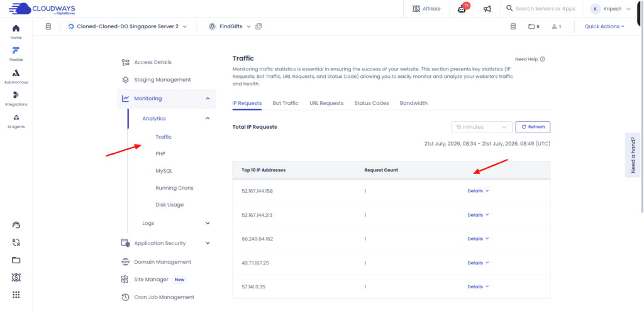Collapse the Analytics submenu
This screenshot has width=644, height=311.
(208, 119)
